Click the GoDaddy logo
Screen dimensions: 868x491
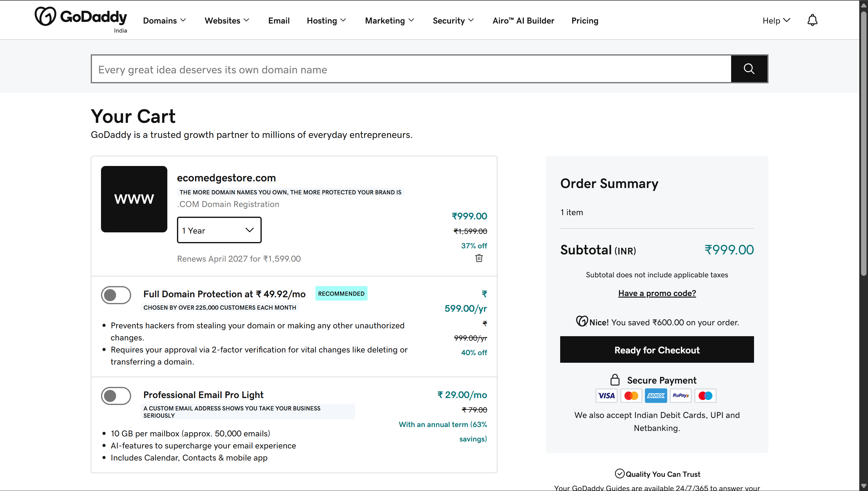click(80, 16)
